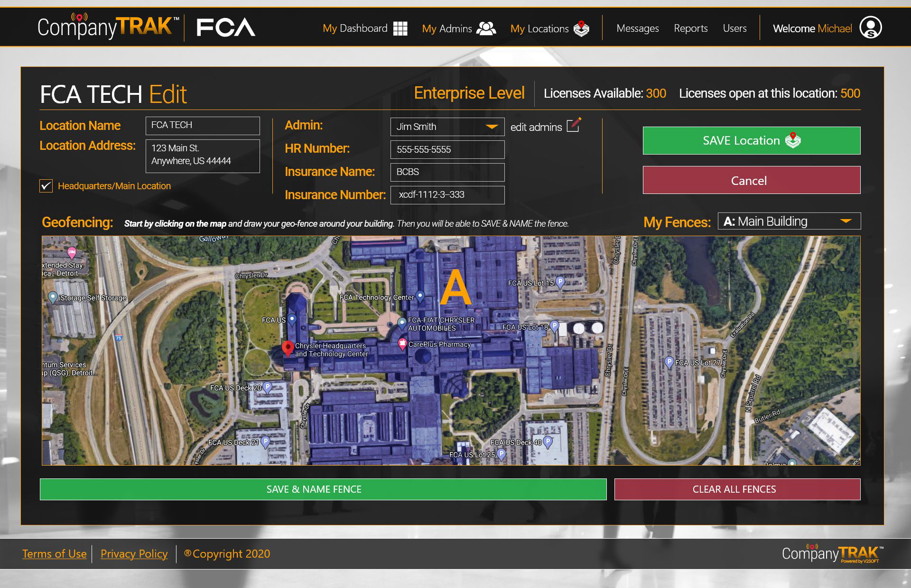Image resolution: width=911 pixels, height=588 pixels.
Task: Click the SAVE & NAME FENCE button
Action: coord(323,489)
